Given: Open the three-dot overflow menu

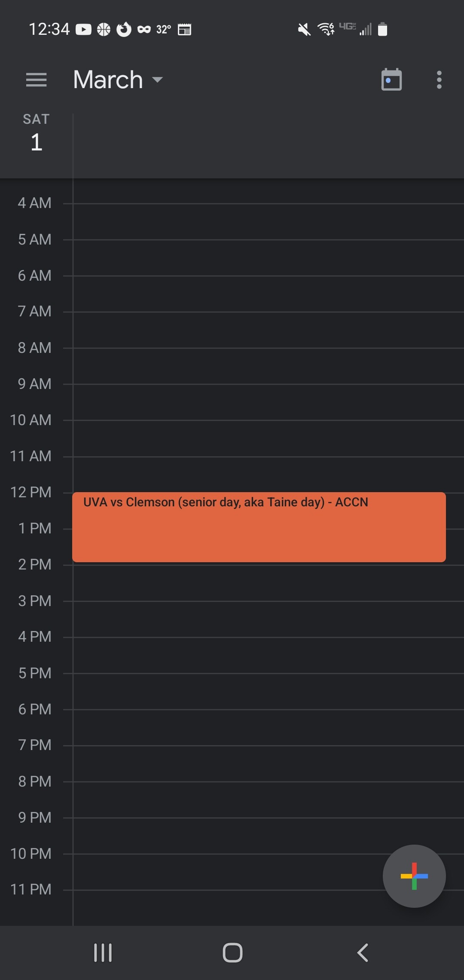Looking at the screenshot, I should (439, 80).
